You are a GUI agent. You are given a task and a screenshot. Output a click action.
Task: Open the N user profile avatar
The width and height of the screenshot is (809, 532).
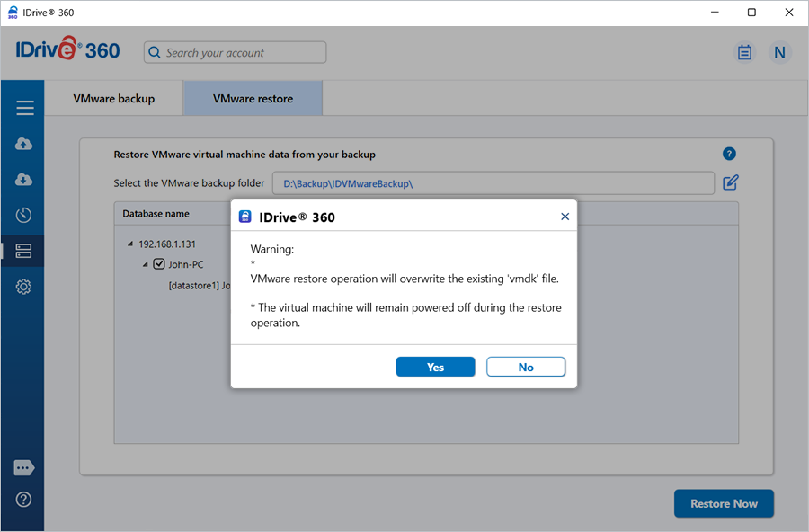pos(779,52)
